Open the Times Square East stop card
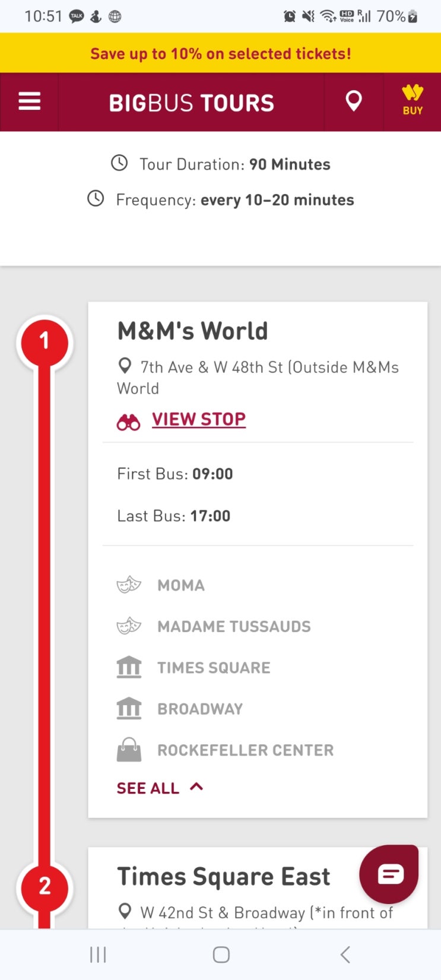Viewport: 441px width, 980px height. [x=223, y=877]
